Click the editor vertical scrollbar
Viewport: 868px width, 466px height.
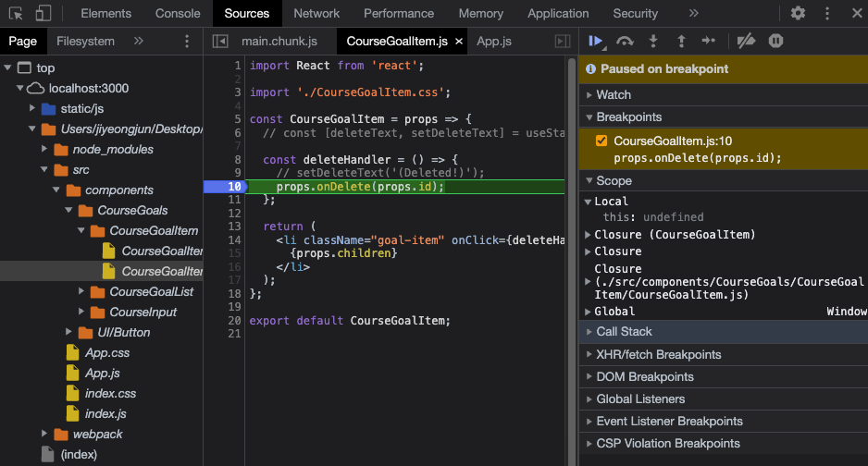572,260
